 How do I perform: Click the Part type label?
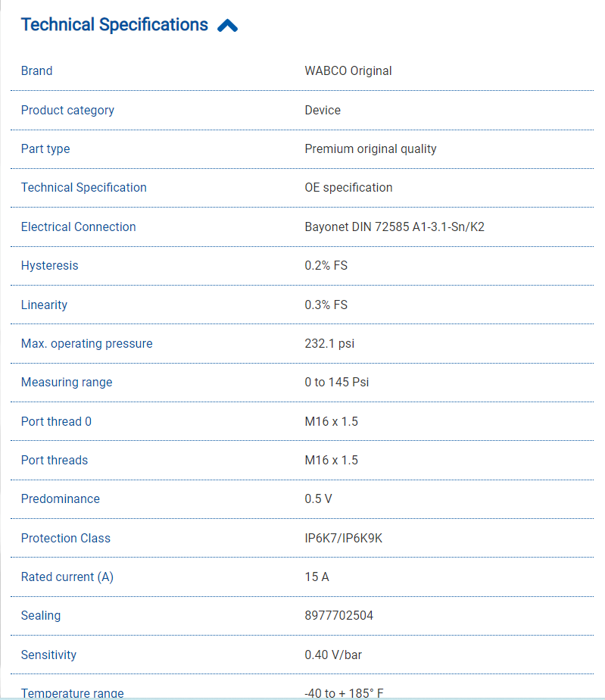coord(45,149)
